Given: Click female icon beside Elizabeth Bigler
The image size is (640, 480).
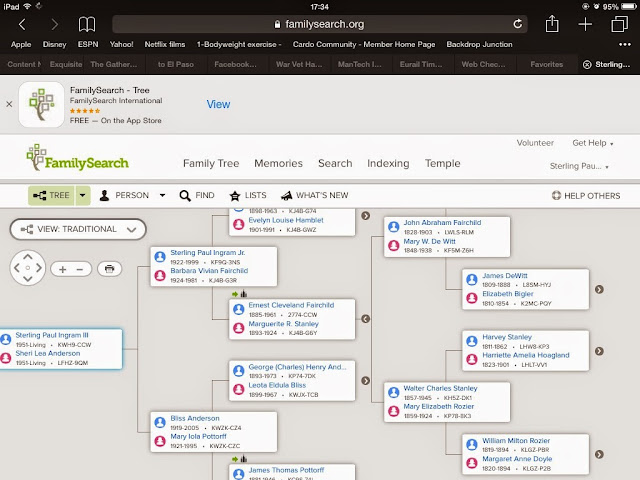Looking at the screenshot, I should tap(472, 298).
